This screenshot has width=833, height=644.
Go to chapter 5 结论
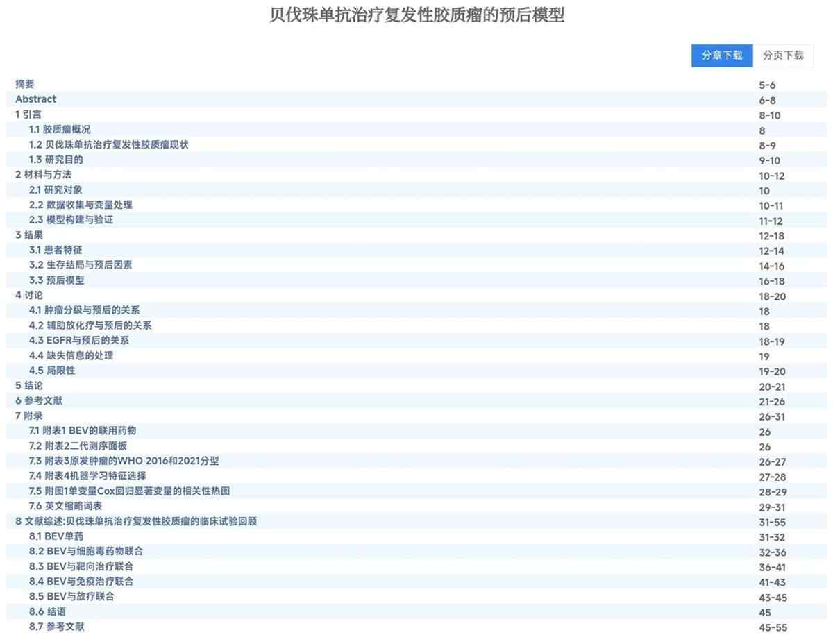(x=28, y=385)
